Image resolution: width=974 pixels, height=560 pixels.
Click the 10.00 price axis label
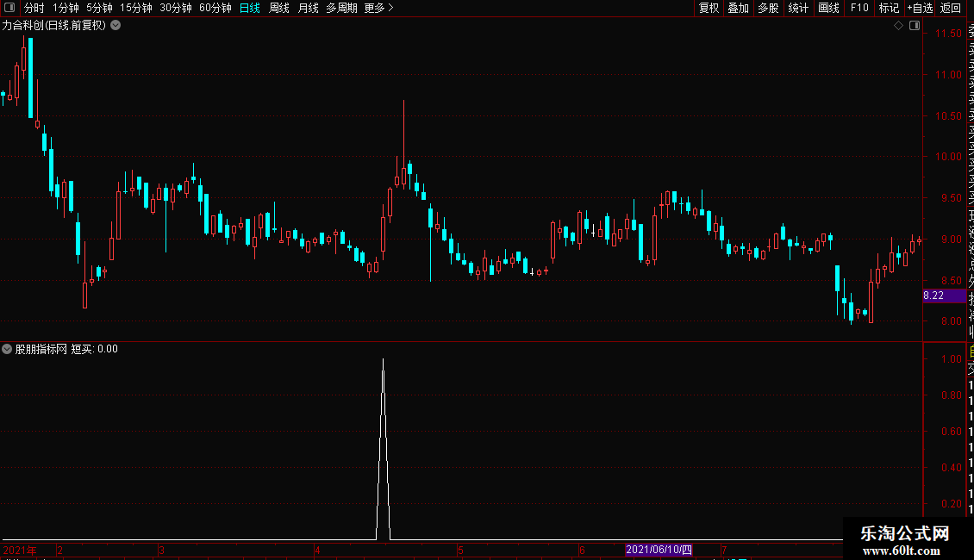click(x=948, y=157)
